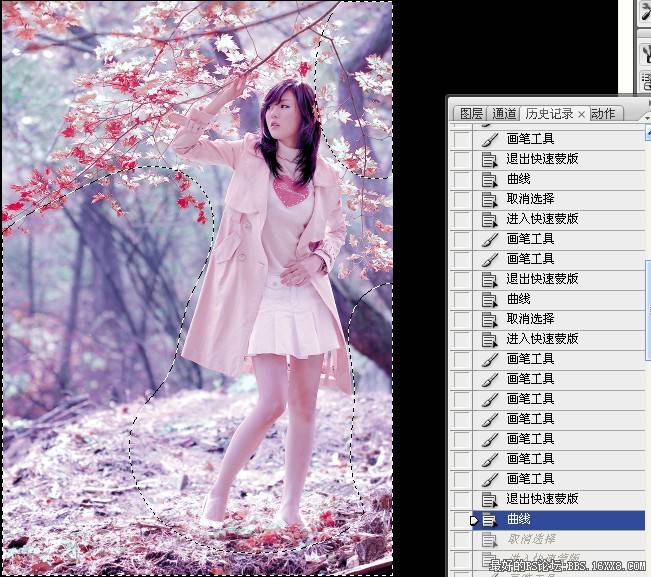Click state icon of the second 退出快速蒙版 row

coord(489,279)
